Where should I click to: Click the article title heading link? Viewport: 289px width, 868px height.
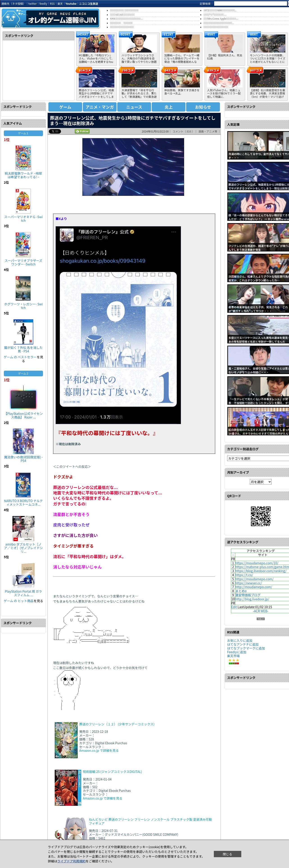[133, 121]
